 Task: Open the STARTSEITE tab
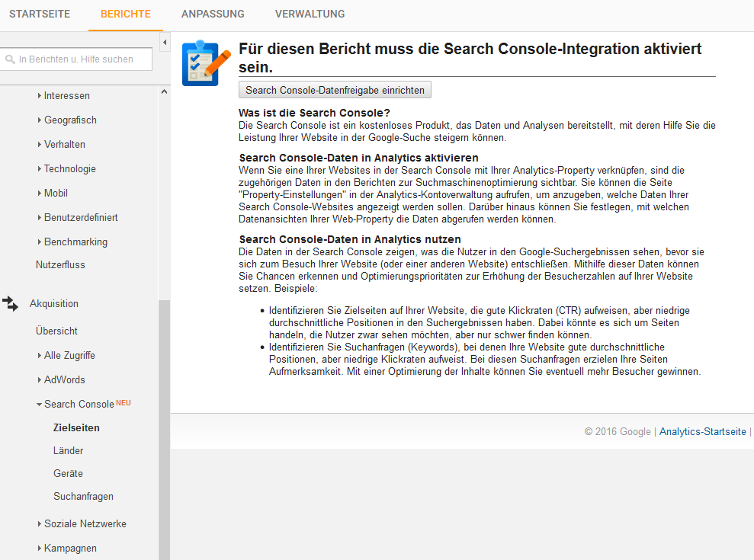tap(40, 14)
